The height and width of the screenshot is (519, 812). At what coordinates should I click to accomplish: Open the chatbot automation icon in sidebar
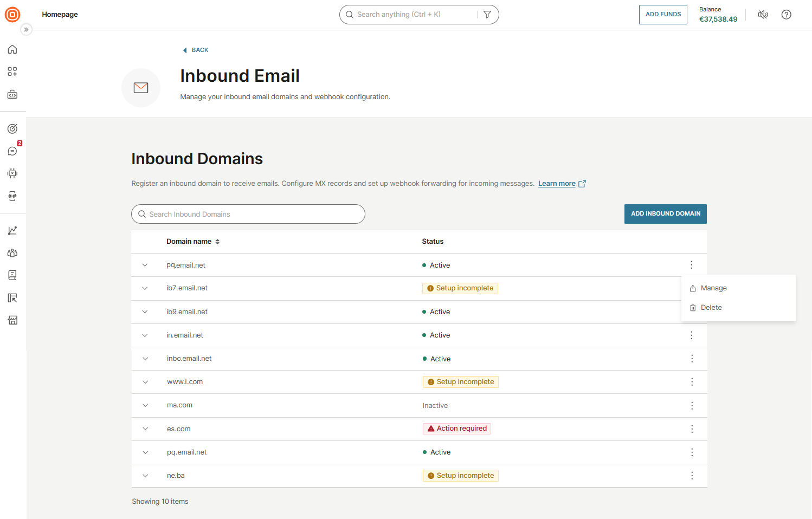coord(12,173)
